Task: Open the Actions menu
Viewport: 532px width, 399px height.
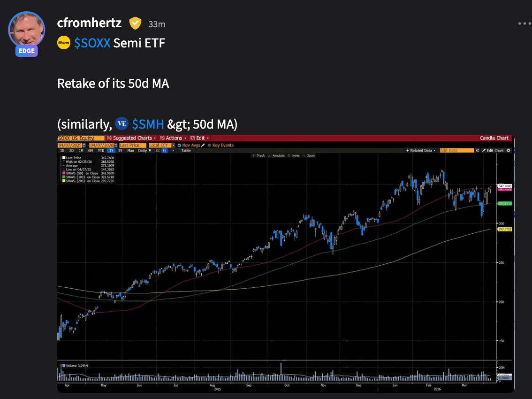Action: coord(173,138)
